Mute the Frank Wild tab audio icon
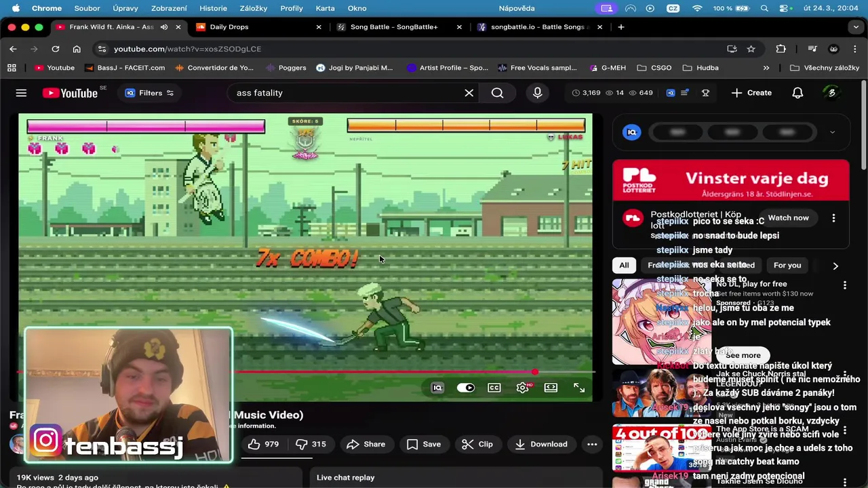This screenshot has height=488, width=868. point(164,27)
